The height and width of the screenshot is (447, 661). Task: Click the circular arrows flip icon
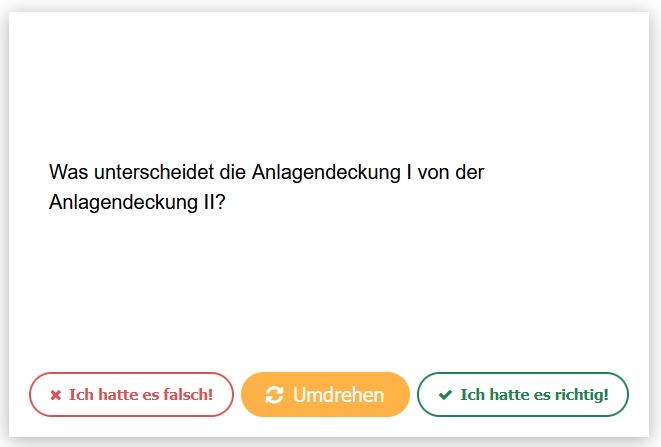tap(275, 395)
